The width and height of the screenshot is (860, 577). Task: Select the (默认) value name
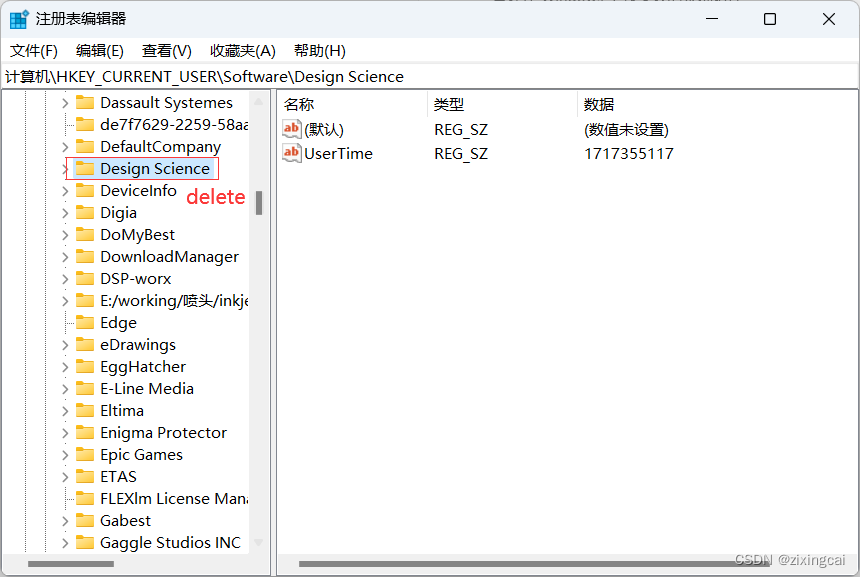pyautogui.click(x=324, y=130)
